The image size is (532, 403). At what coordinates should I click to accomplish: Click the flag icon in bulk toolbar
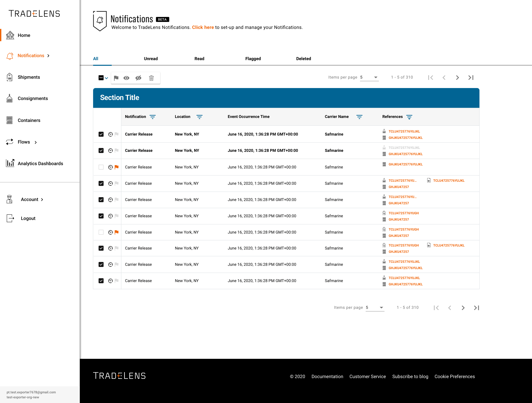pyautogui.click(x=116, y=78)
